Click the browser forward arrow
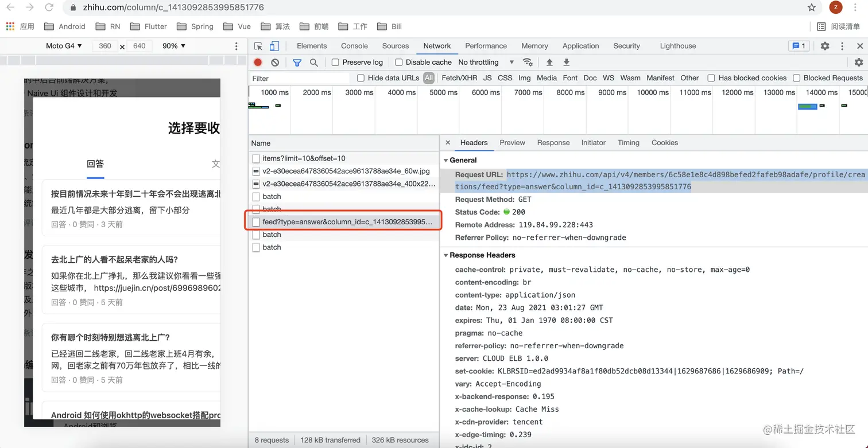The image size is (868, 448). pyautogui.click(x=30, y=7)
